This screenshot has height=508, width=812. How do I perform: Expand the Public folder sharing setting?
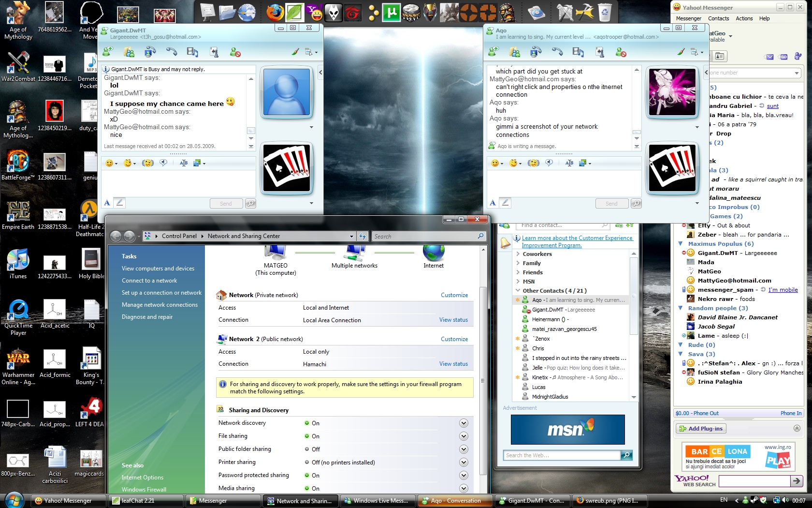[x=464, y=449]
